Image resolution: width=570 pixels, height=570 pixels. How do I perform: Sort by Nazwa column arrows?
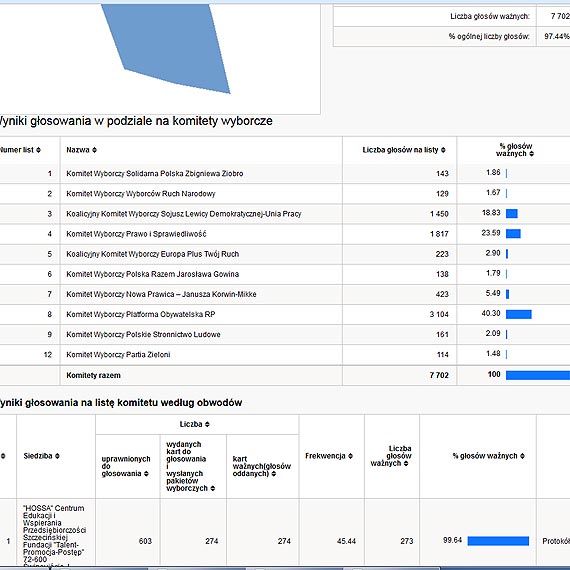[x=95, y=150]
